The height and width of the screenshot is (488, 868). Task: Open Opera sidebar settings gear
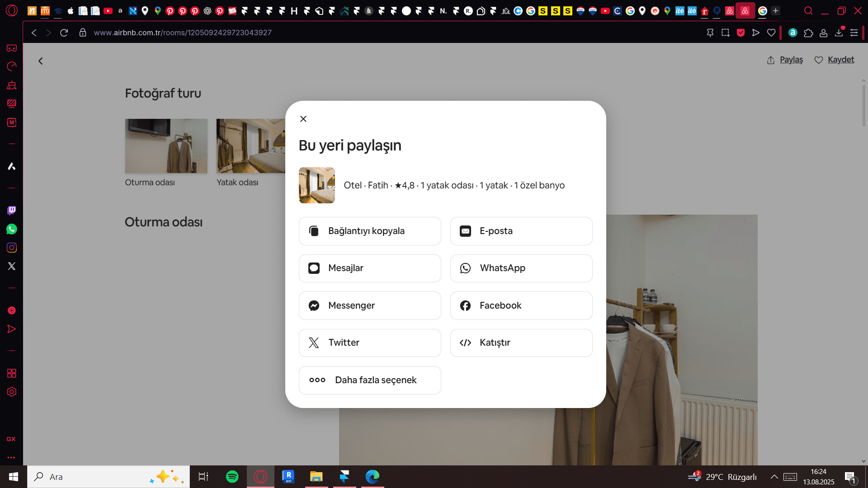pyautogui.click(x=12, y=392)
